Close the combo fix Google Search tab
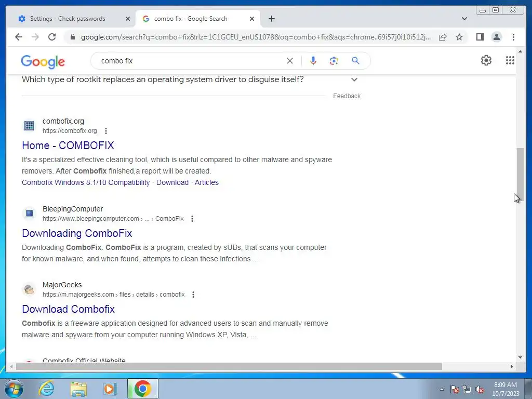 pyautogui.click(x=252, y=19)
